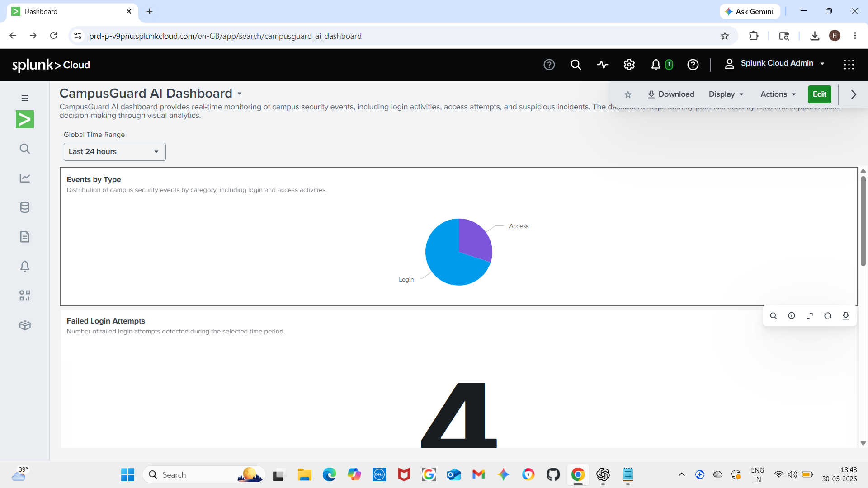Open Splunk settings gear
This screenshot has width=868, height=488.
click(629, 65)
